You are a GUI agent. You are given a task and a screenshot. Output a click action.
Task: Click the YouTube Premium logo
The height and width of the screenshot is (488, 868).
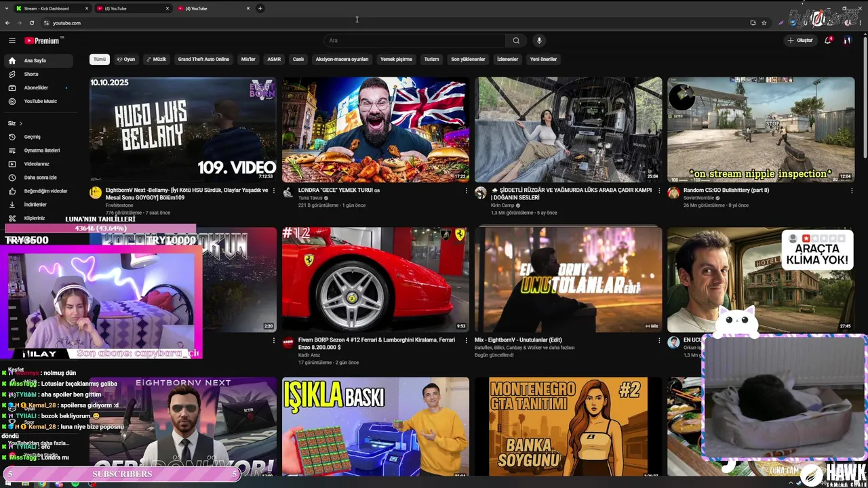point(43,41)
